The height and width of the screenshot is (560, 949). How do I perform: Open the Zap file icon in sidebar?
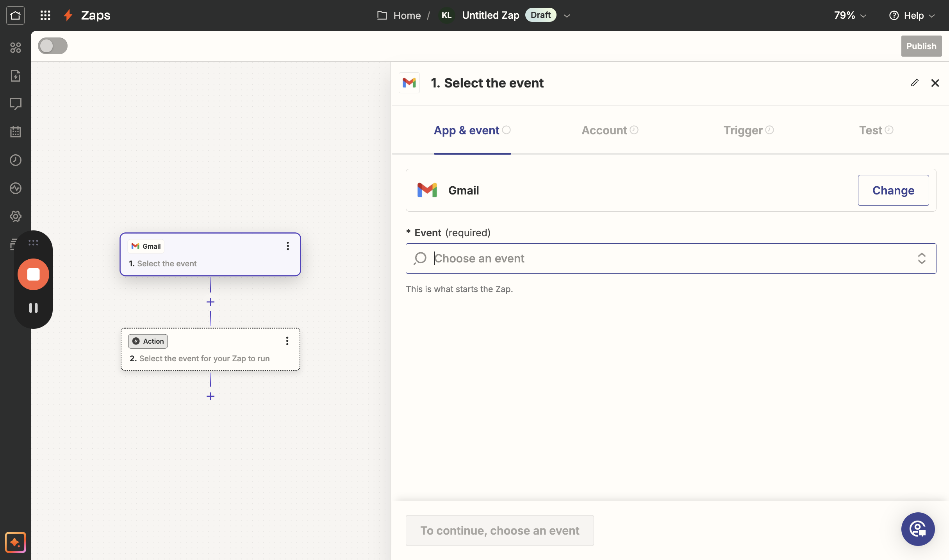15,76
